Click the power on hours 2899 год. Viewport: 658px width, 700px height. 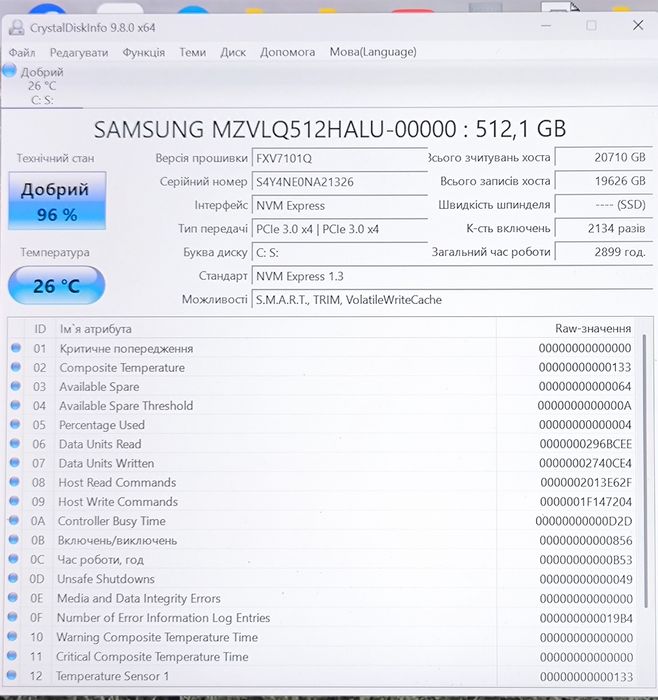click(604, 252)
